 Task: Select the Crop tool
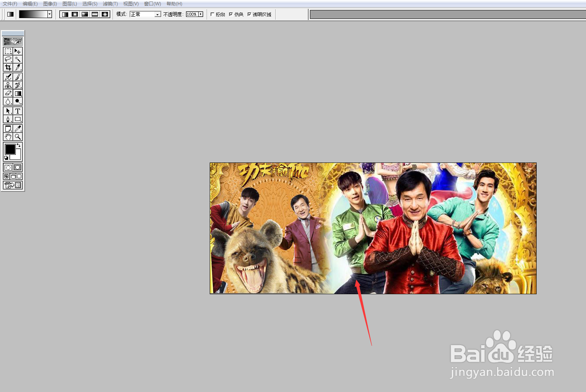point(8,67)
